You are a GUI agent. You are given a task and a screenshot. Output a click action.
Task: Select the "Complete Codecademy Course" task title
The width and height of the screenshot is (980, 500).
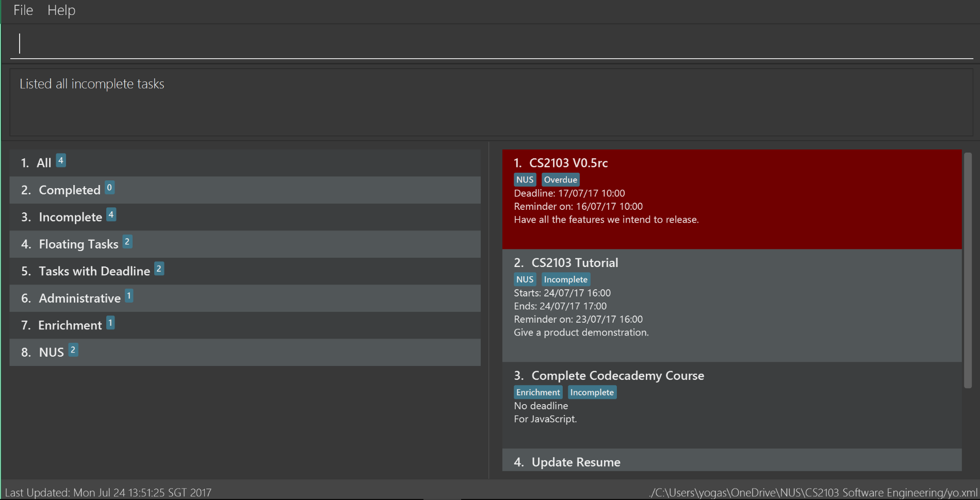pyautogui.click(x=618, y=376)
